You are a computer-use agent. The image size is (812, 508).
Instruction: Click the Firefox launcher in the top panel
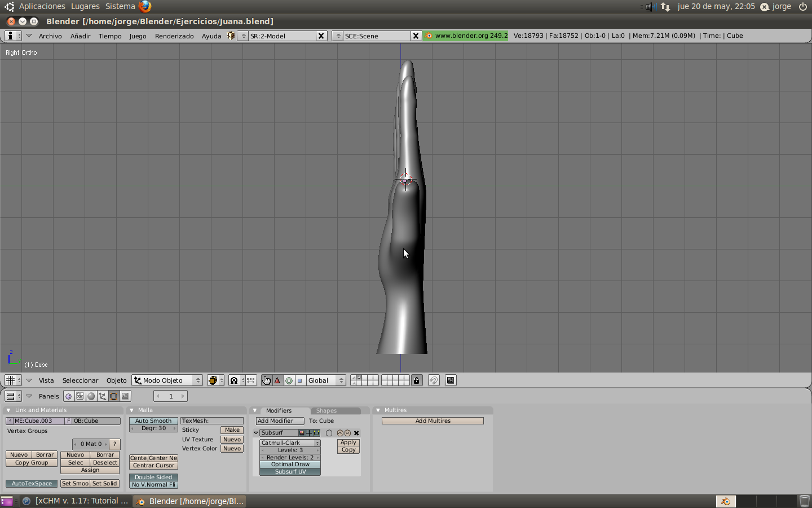coord(145,6)
